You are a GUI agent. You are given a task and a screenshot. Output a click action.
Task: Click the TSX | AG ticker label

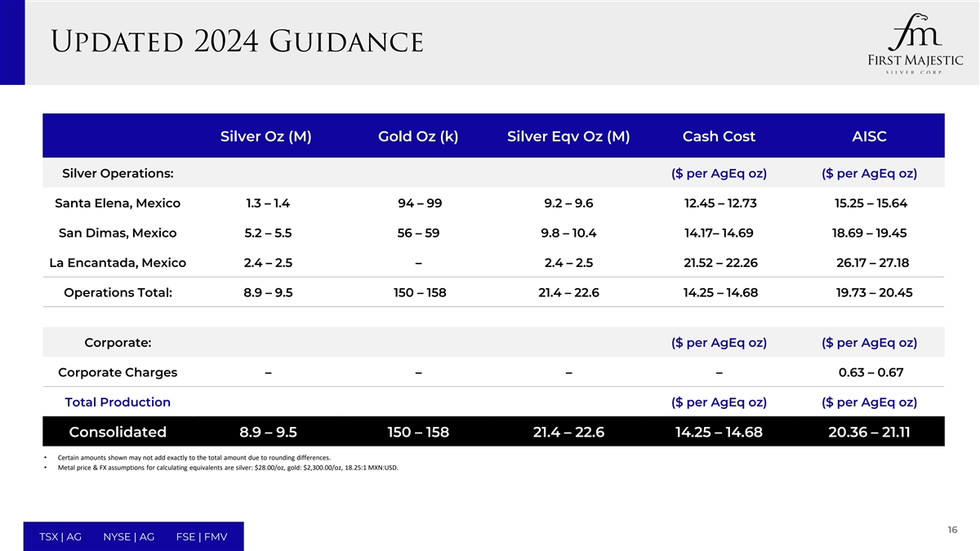[x=60, y=536]
